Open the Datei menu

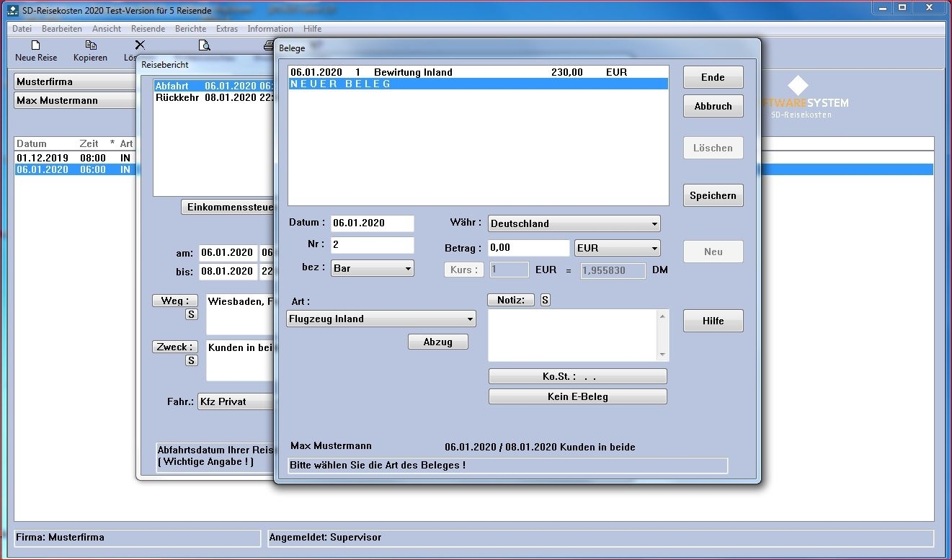(x=22, y=29)
